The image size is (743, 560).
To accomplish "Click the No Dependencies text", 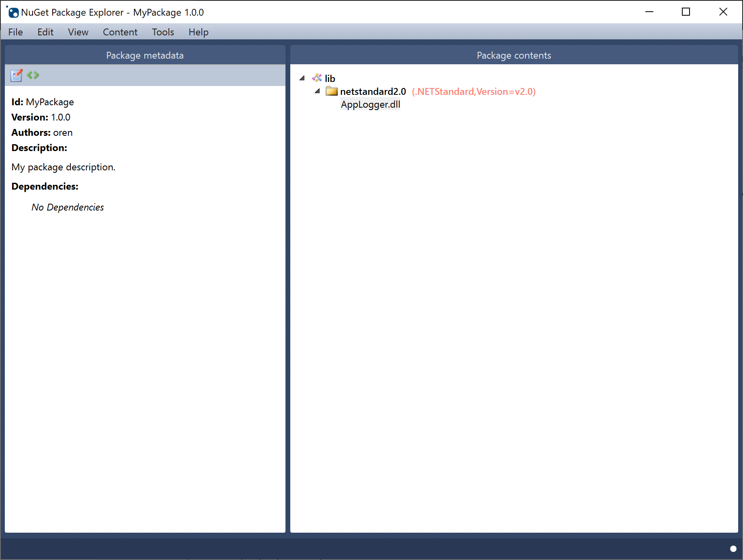I will tap(68, 207).
